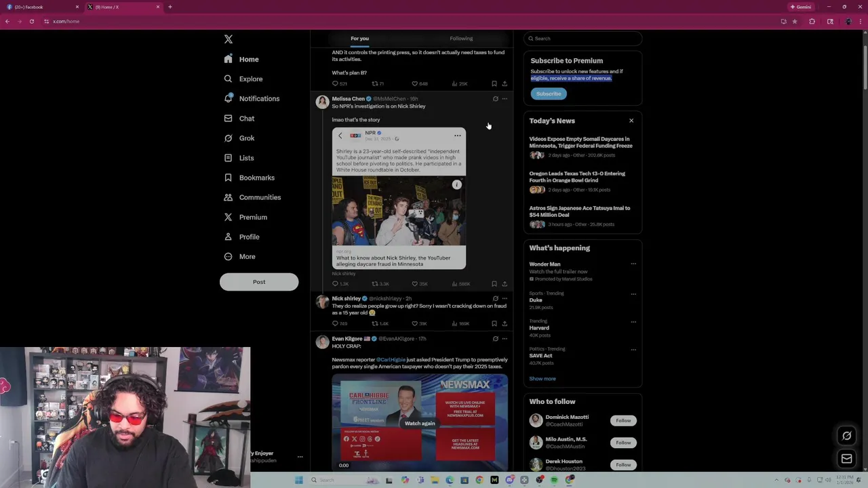This screenshot has width=868, height=488.
Task: Bookmark Melissa Chen's post
Action: click(494, 284)
